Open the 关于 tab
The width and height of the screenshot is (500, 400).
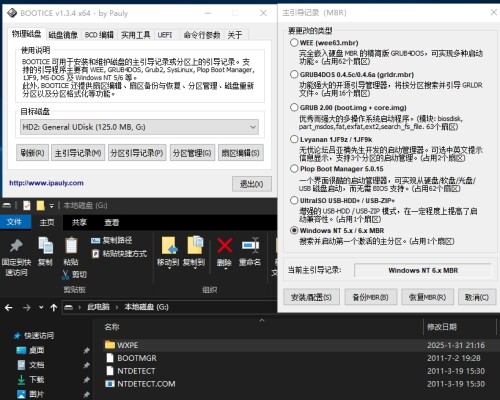[235, 35]
